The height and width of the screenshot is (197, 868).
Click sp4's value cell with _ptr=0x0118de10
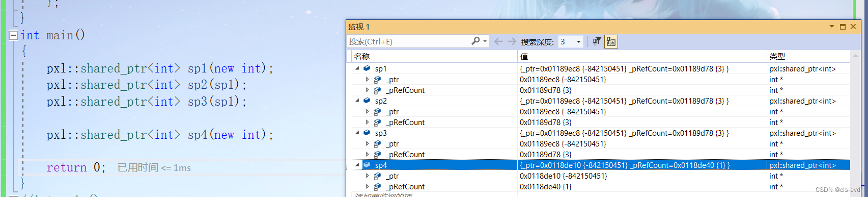642,165
